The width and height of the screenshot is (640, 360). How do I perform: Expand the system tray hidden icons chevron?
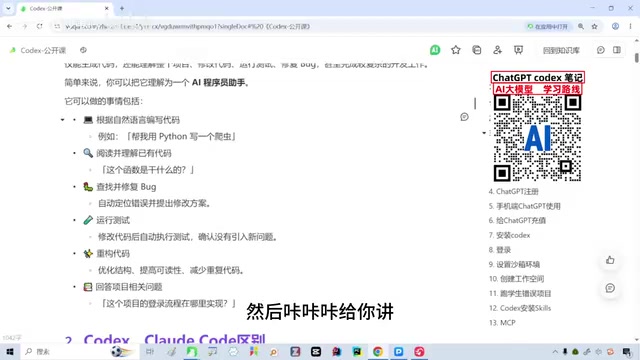[555, 351]
